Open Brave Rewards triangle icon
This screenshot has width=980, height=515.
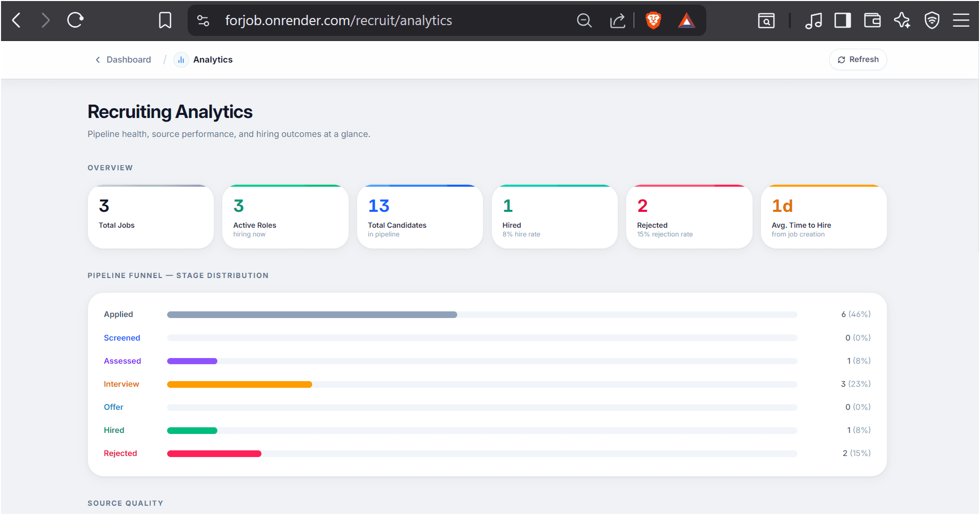click(x=686, y=21)
